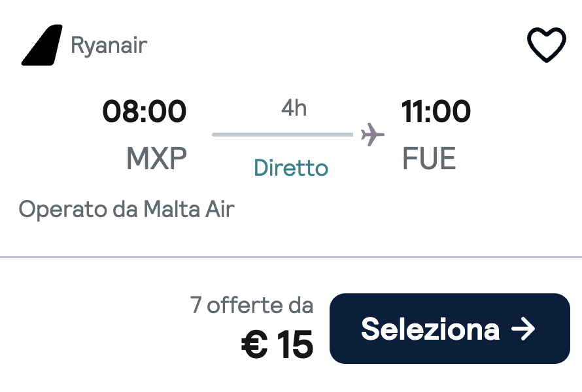Viewport: 582px width, 392px height.
Task: Click the number 7 in offers count
Action: click(196, 305)
